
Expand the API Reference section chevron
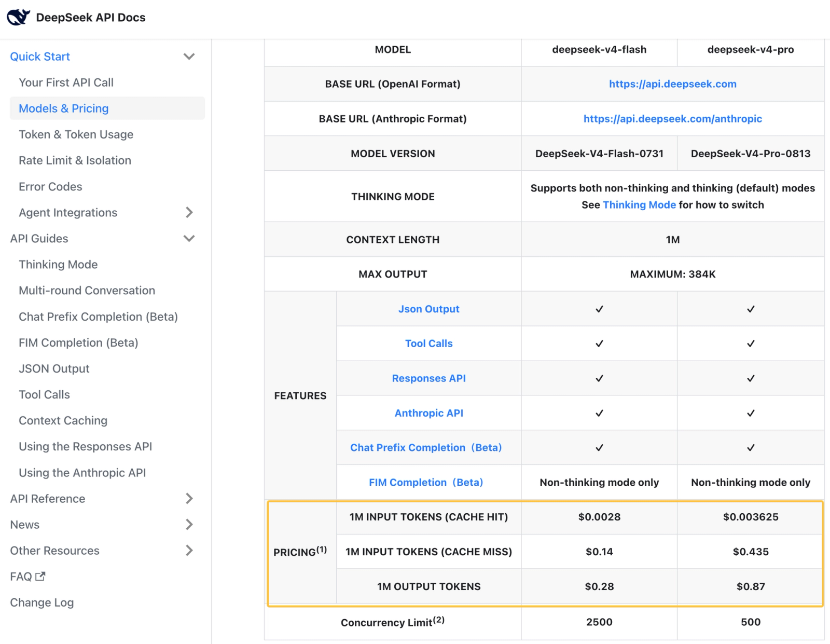(189, 498)
